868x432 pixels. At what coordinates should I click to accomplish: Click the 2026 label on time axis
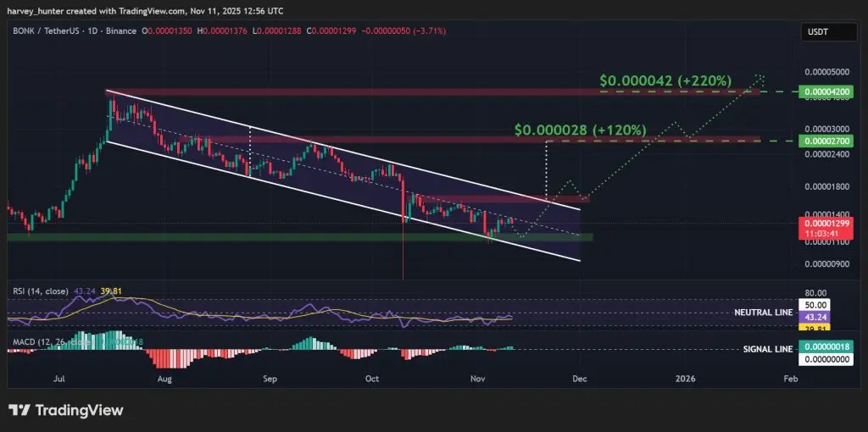point(686,379)
